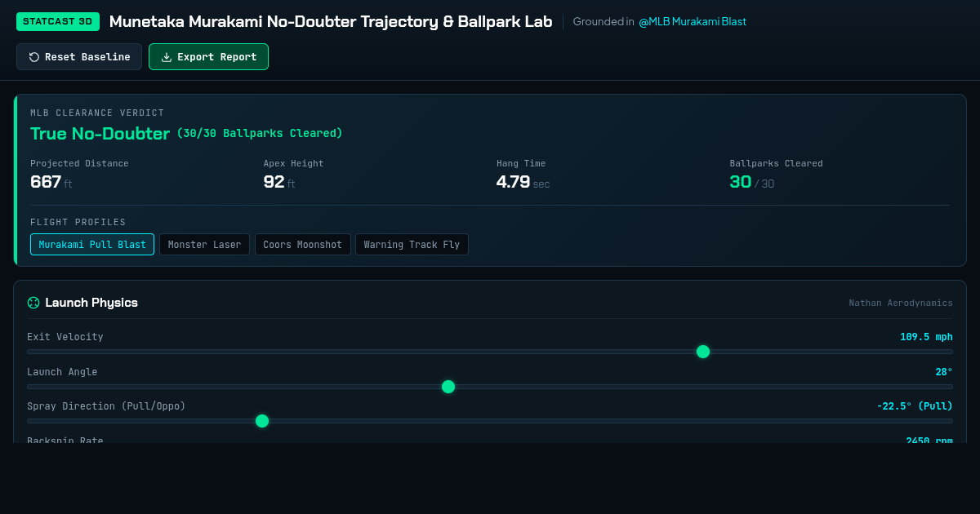Select the Monster Laser flight profile
This screenshot has width=980, height=514.
click(x=204, y=245)
